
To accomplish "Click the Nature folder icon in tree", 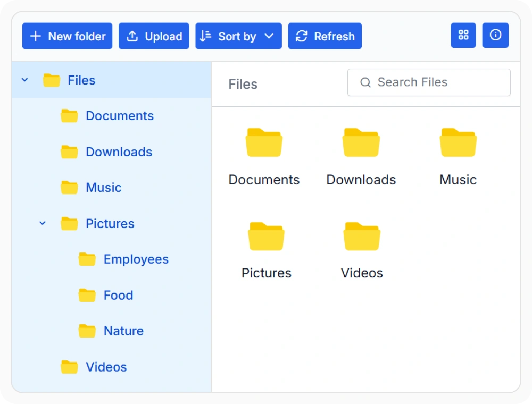I will point(87,331).
